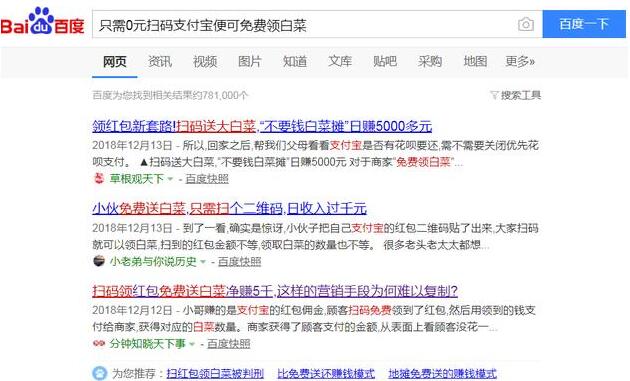This screenshot has height=381, width=630.
Task: Click date 2018年12月12日 in third result
Action: pyautogui.click(x=132, y=310)
